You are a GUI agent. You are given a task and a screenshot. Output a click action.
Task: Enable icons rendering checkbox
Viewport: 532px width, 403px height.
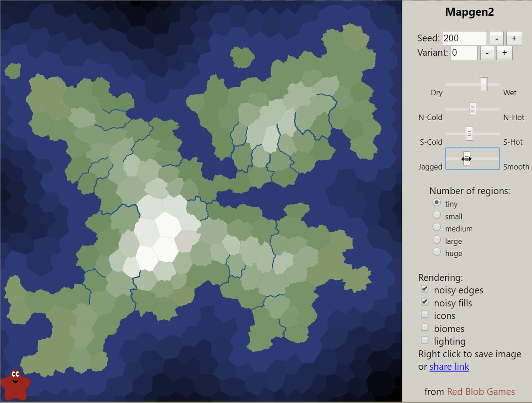tap(424, 315)
